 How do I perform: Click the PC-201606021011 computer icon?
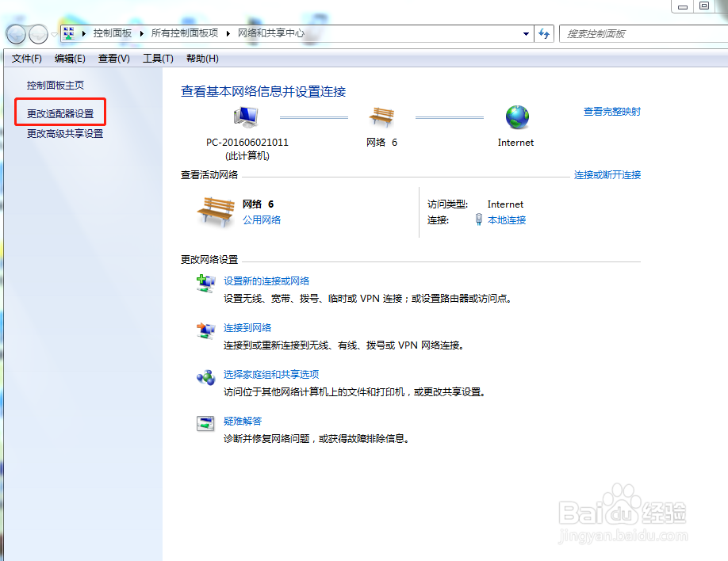click(246, 115)
